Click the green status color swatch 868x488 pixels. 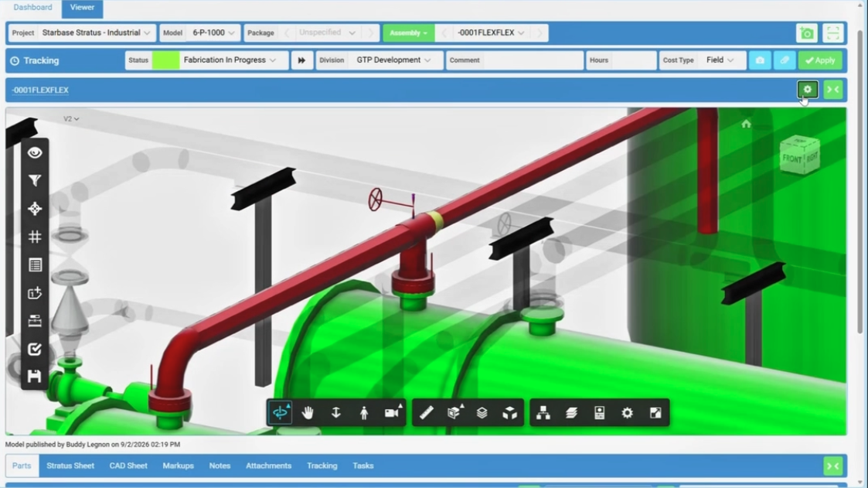165,60
